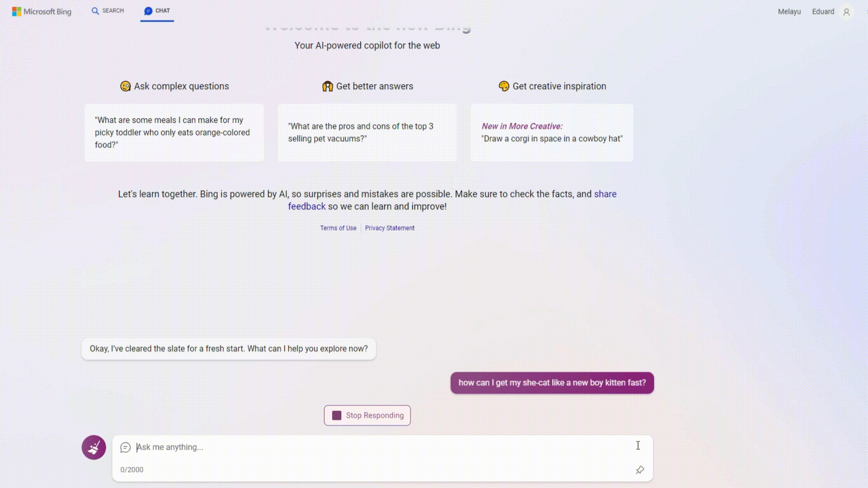868x488 pixels.
Task: Focus the Ask me anything input field
Action: pyautogui.click(x=382, y=447)
